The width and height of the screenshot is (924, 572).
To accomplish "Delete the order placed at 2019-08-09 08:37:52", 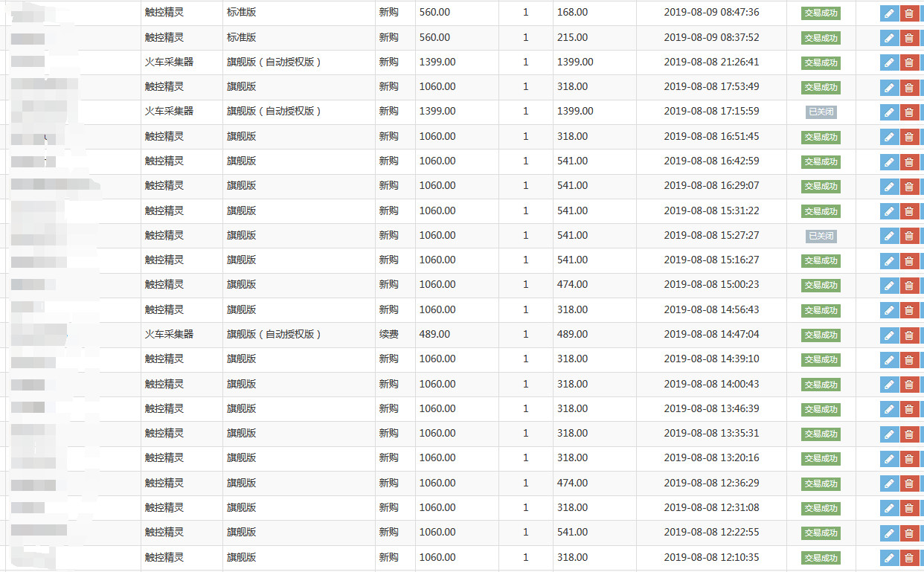I will (908, 38).
